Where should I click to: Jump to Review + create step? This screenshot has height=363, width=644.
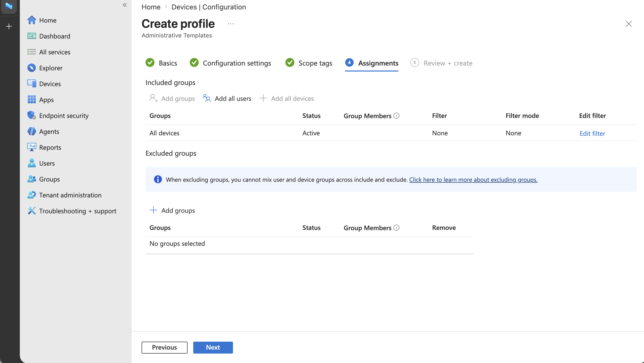click(441, 63)
